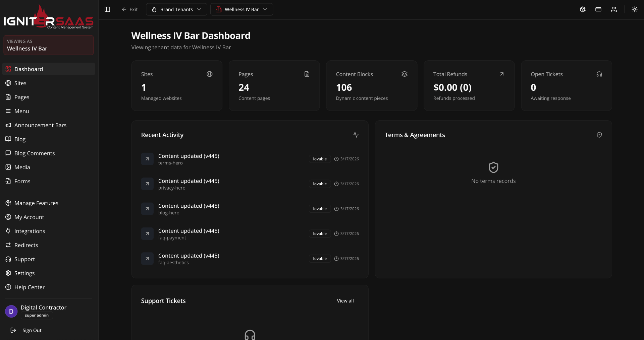Click the credit card billing icon
644x340 pixels.
[x=598, y=9]
